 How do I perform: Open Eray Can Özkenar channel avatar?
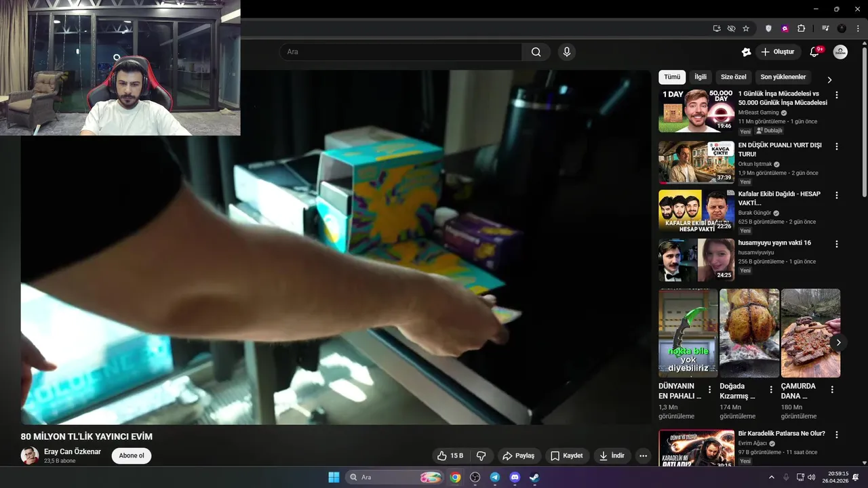[x=30, y=455]
